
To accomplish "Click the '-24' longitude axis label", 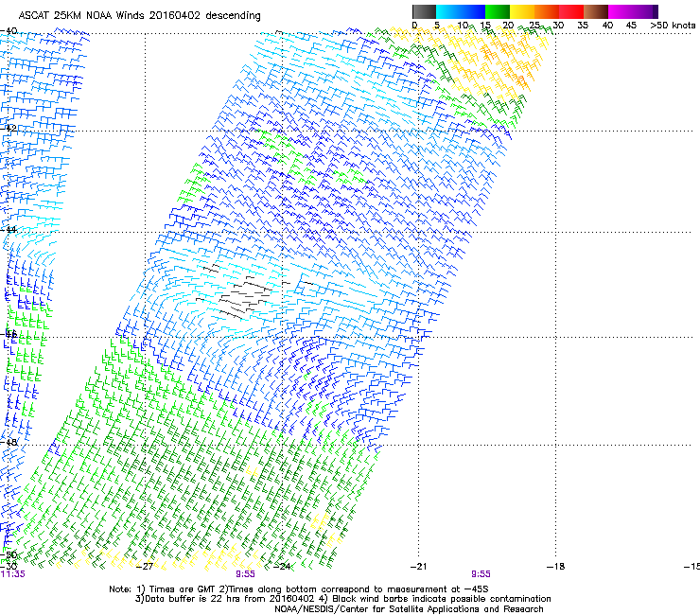I will (x=282, y=567).
